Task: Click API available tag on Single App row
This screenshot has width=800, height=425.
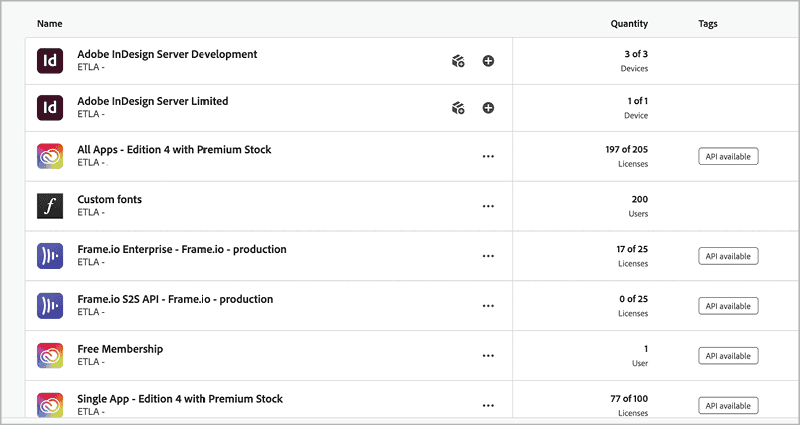Action: 728,406
